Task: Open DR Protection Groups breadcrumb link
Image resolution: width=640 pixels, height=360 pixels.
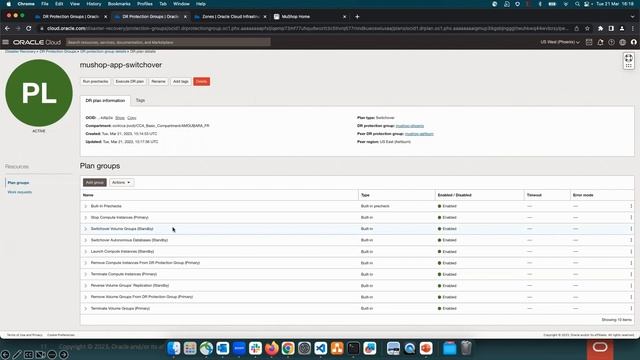Action: click(58, 52)
